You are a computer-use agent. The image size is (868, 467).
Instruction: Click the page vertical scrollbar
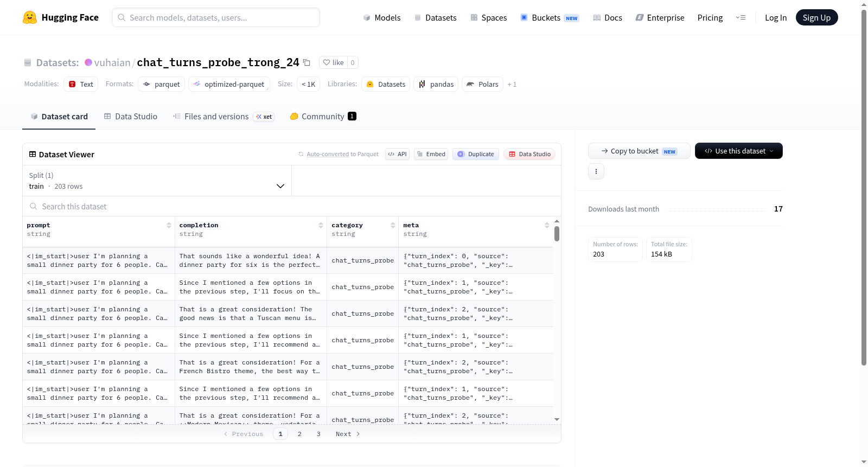tap(864, 187)
